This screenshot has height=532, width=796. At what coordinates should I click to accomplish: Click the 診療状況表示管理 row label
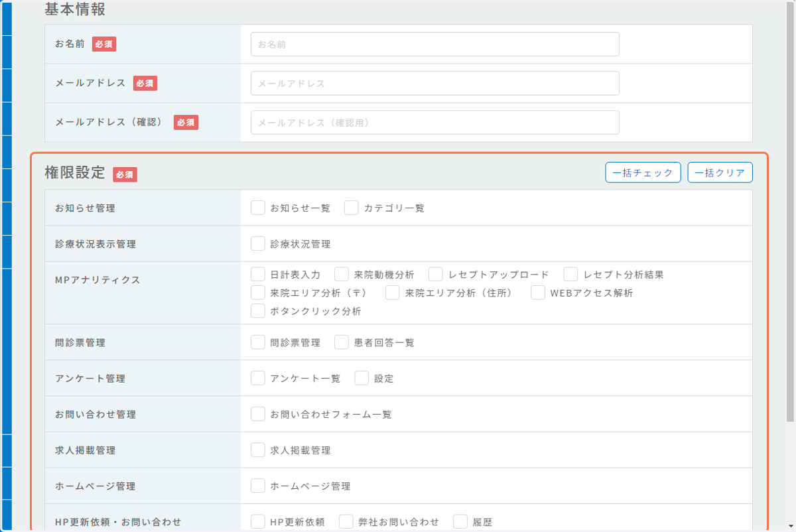tap(96, 244)
